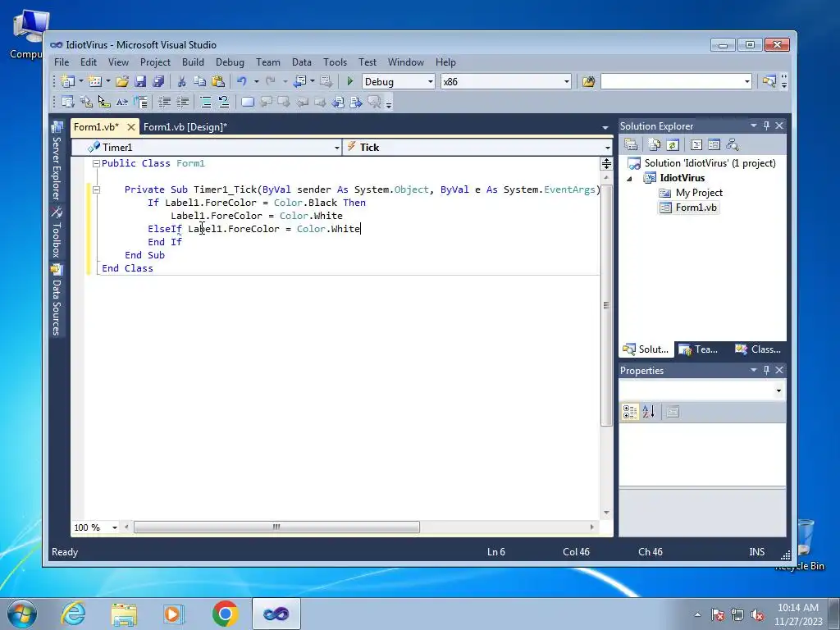Launch Internet Explorer from the taskbar
Image resolution: width=840 pixels, height=630 pixels.
pyautogui.click(x=73, y=614)
